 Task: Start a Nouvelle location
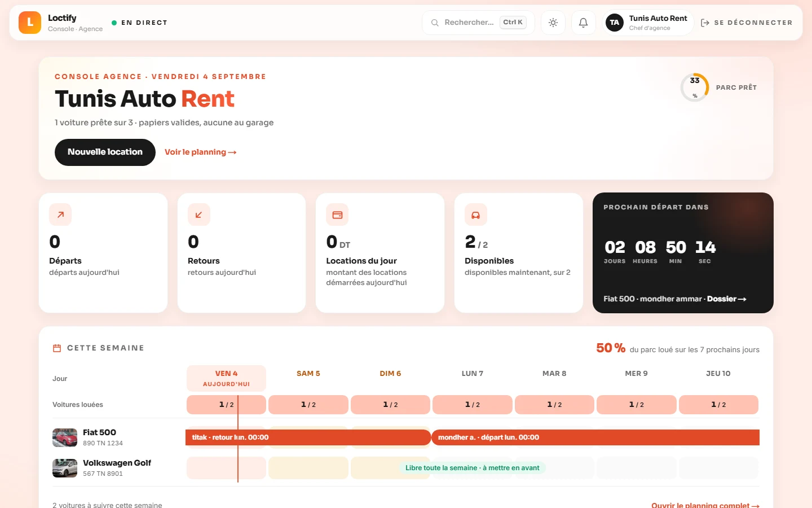105,152
